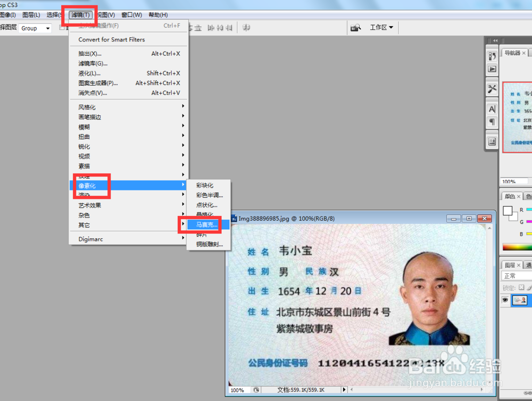This screenshot has height=401, width=532.
Task: Open the Actions panel play icon
Action: 492,69
